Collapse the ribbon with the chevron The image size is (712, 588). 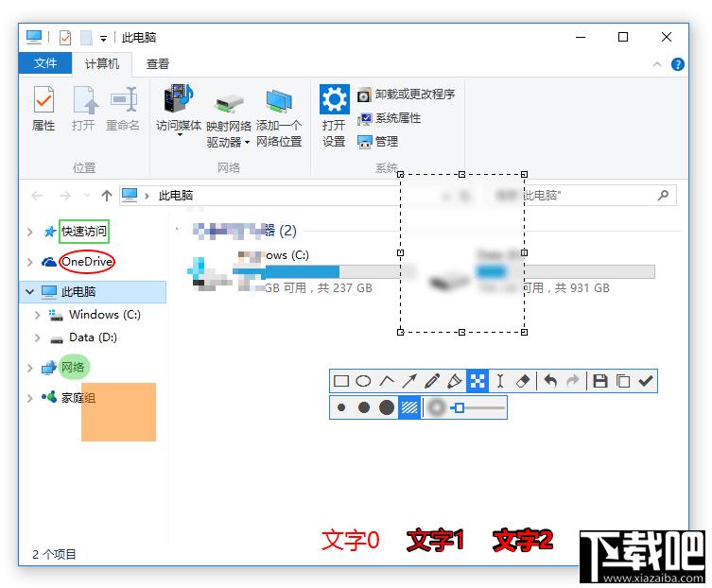[x=657, y=64]
